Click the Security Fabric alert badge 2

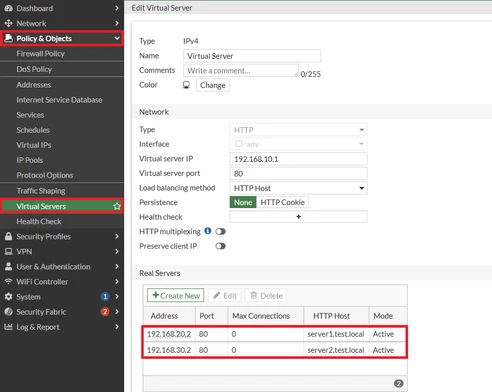click(105, 312)
